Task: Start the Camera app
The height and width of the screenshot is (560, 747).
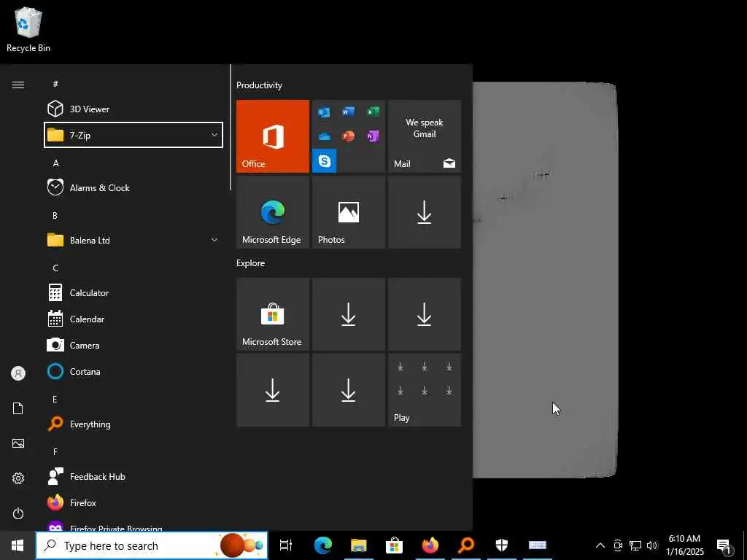Action: pos(133,345)
